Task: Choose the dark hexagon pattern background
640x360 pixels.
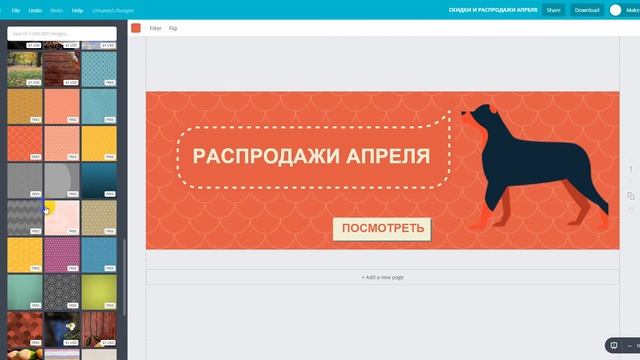Action: click(x=62, y=292)
